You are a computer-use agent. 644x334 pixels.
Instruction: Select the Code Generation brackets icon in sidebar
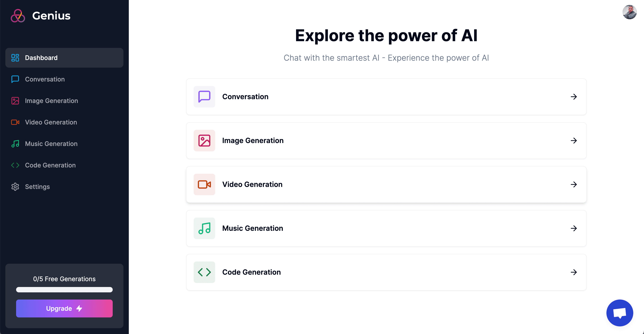pyautogui.click(x=15, y=165)
